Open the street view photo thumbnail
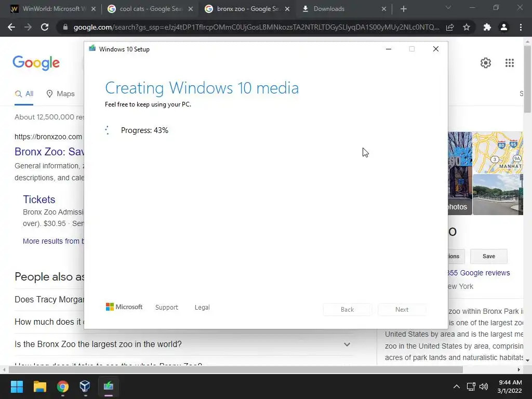 (x=498, y=195)
